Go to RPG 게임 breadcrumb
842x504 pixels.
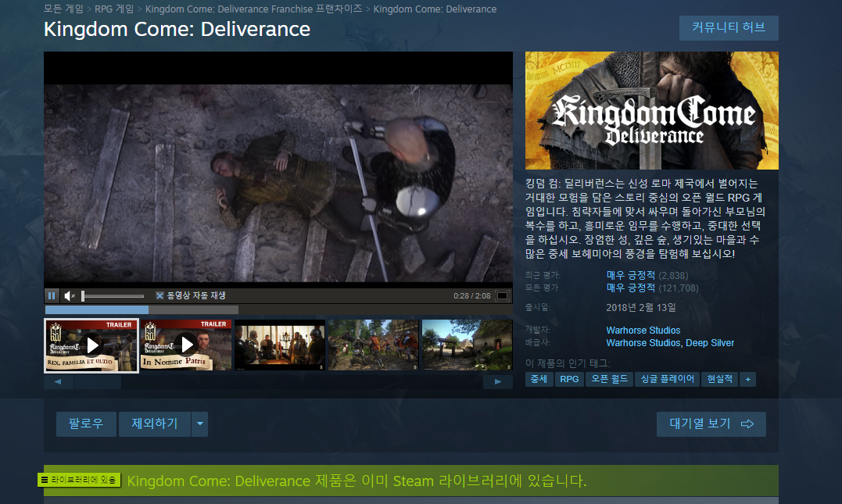(x=114, y=9)
